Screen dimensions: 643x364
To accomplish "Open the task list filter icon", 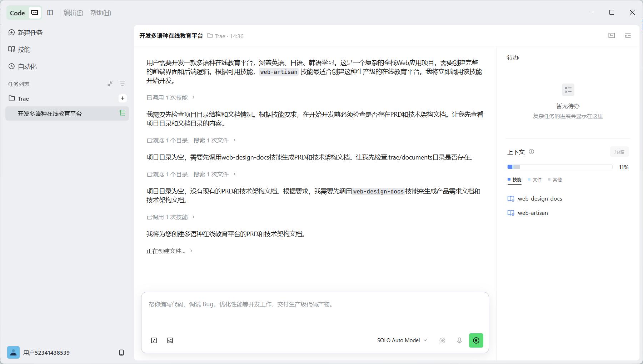I will point(122,84).
